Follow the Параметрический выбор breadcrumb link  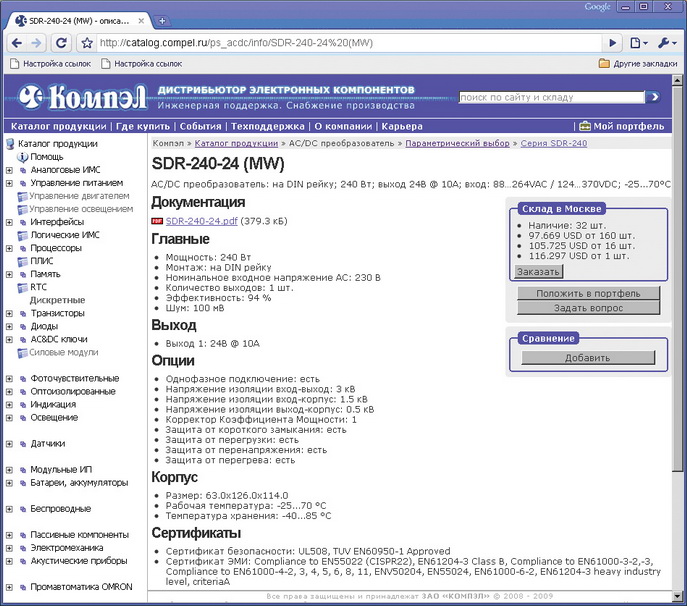point(457,143)
